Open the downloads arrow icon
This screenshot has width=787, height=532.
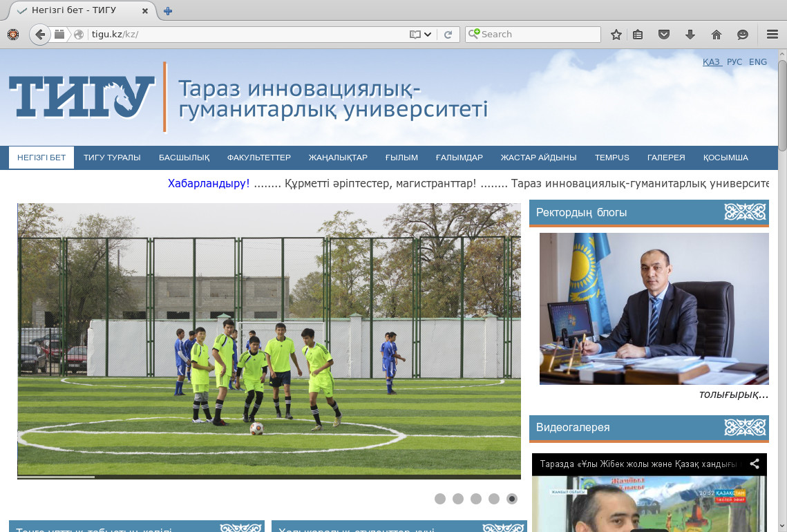690,34
